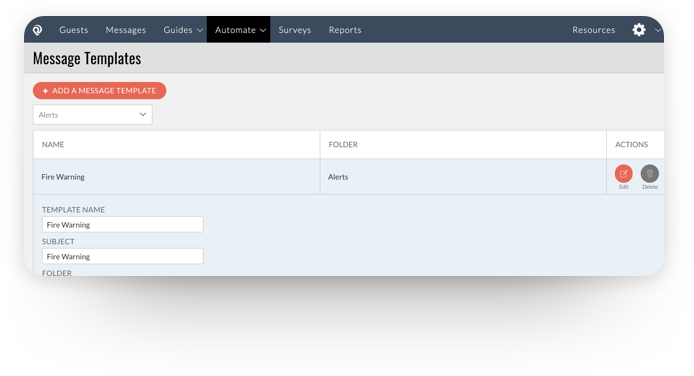Select the Fire Warning name cell
The width and height of the screenshot is (694, 376).
177,176
